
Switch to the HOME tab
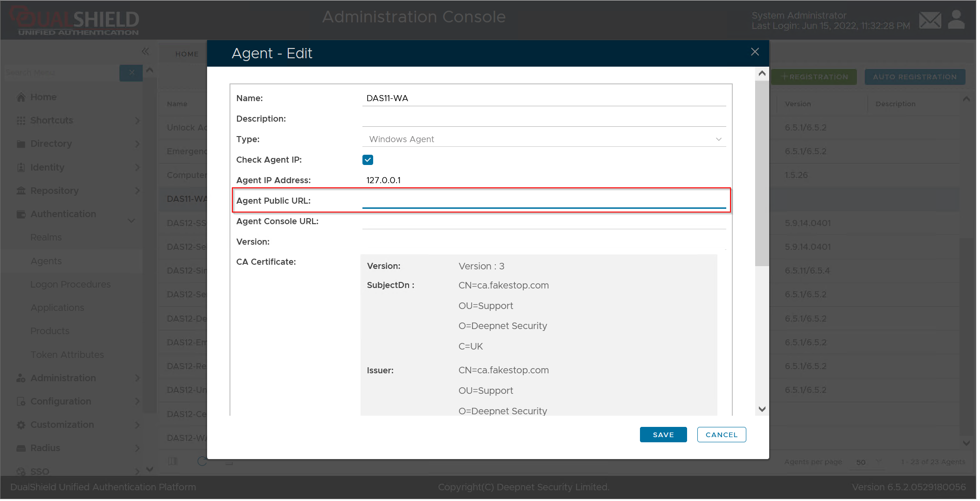[x=187, y=54]
